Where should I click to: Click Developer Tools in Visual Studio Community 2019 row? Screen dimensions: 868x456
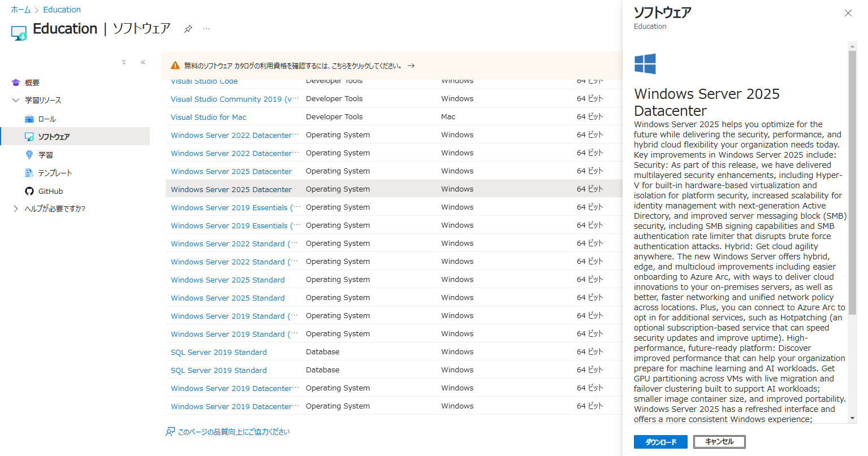tap(334, 99)
